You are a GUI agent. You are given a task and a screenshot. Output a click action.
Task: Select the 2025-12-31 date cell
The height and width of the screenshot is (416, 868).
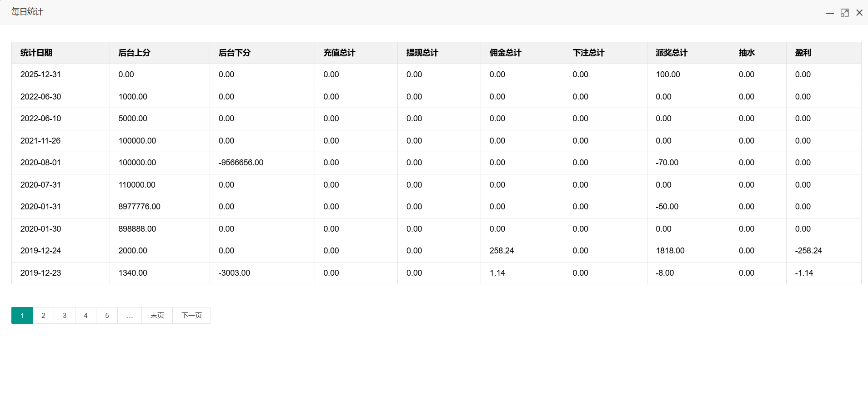(40, 74)
